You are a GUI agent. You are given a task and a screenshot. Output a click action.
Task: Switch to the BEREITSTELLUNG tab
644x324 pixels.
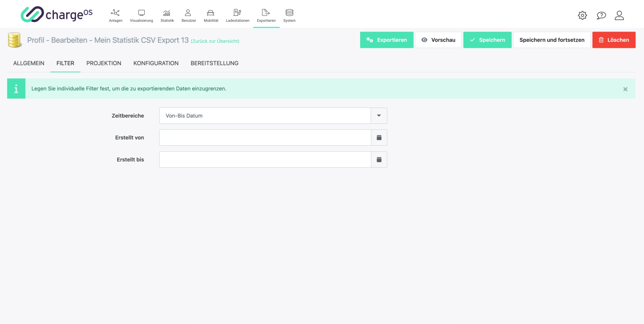(x=214, y=63)
